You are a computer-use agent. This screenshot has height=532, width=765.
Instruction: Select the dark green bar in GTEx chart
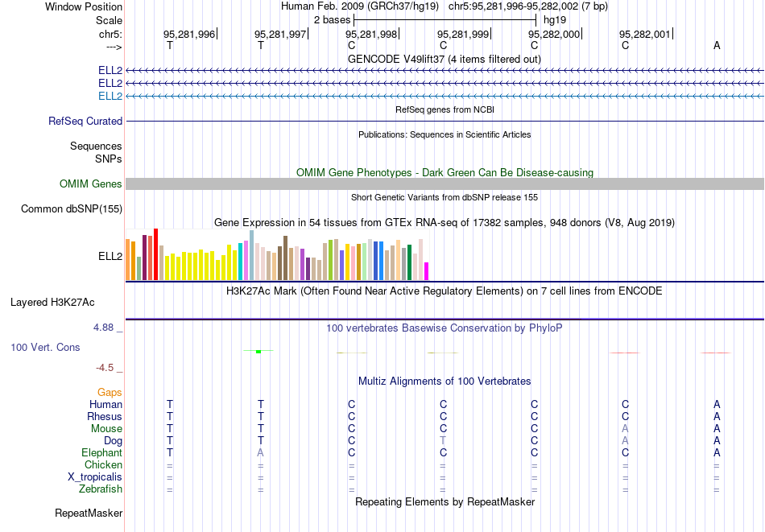click(x=409, y=262)
